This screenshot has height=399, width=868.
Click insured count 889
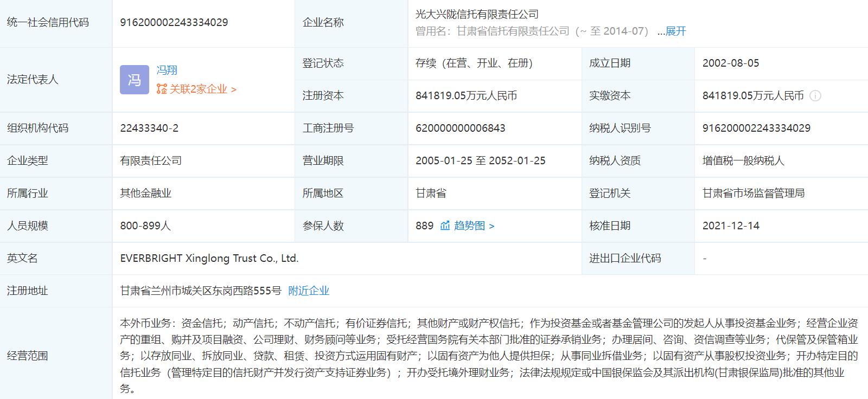(x=425, y=226)
